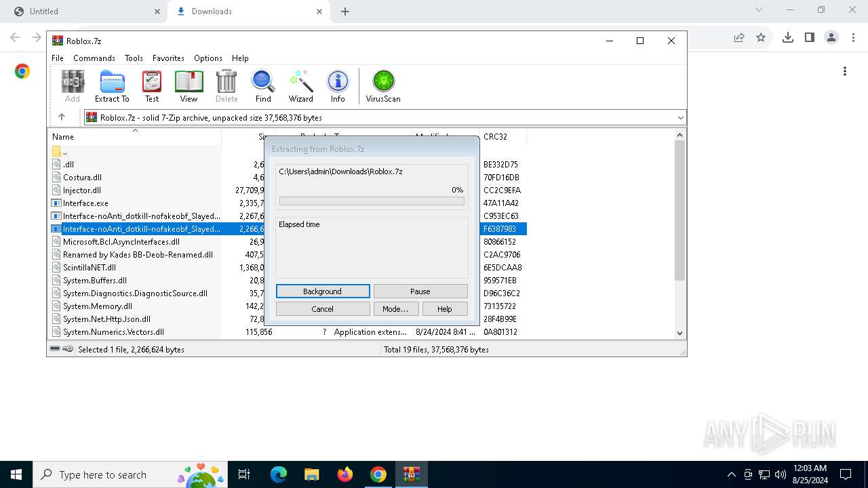Click the Chrome share page icon
This screenshot has width=868, height=488.
click(739, 37)
